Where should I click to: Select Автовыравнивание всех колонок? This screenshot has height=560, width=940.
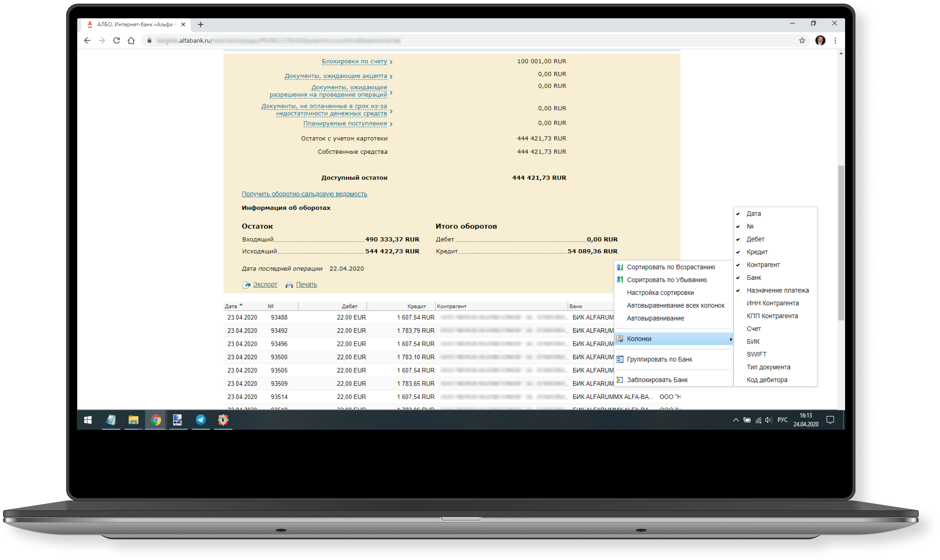point(674,306)
